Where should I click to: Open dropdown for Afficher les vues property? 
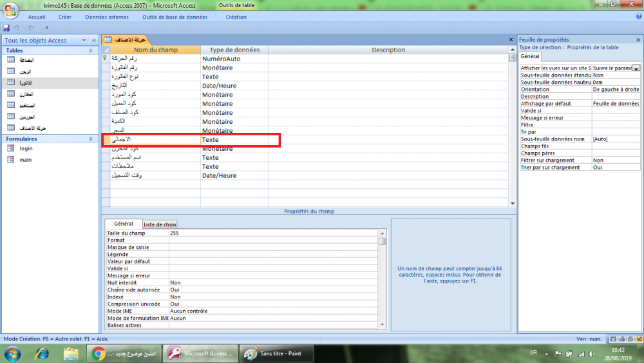click(636, 68)
